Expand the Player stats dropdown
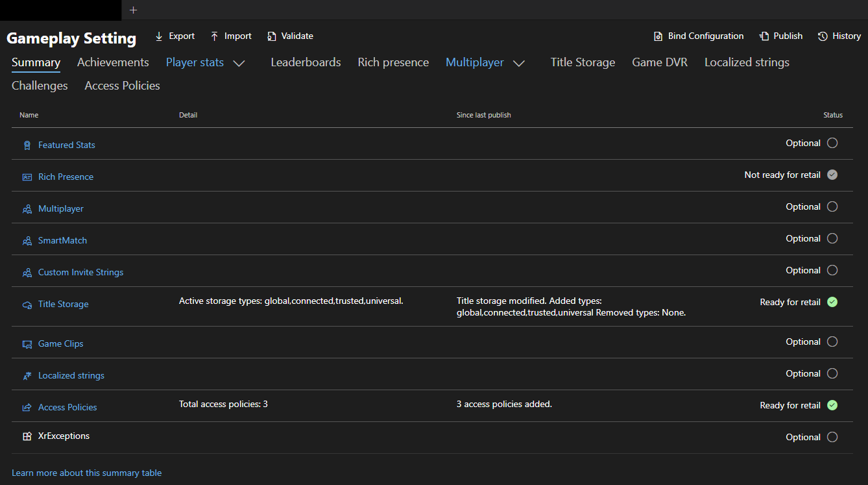Screen dimensions: 868x485 coord(239,63)
